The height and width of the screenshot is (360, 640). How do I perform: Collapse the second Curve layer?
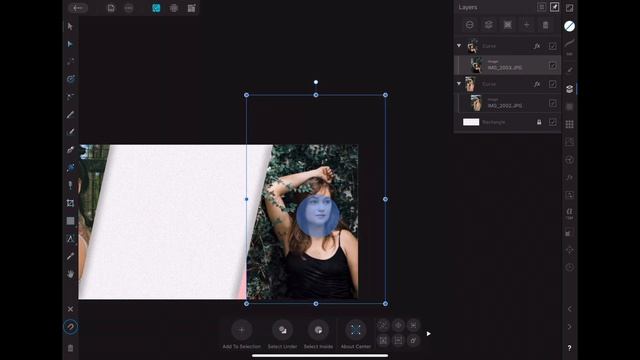459,84
